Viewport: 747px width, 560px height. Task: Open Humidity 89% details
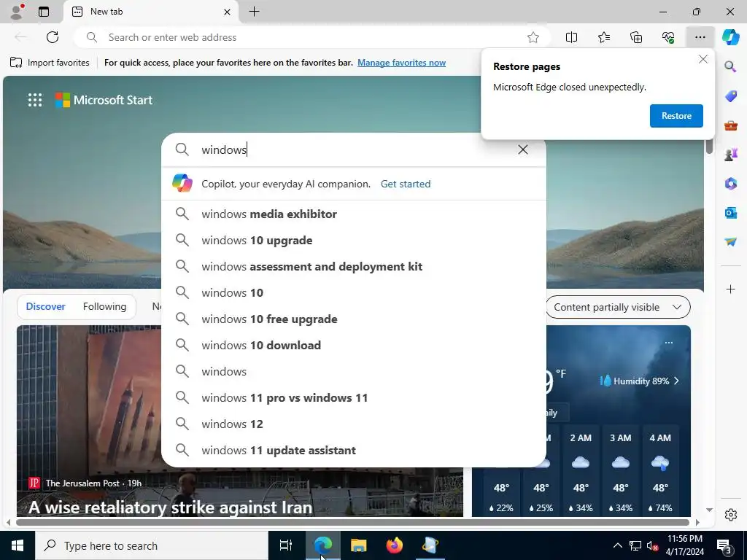pos(639,381)
